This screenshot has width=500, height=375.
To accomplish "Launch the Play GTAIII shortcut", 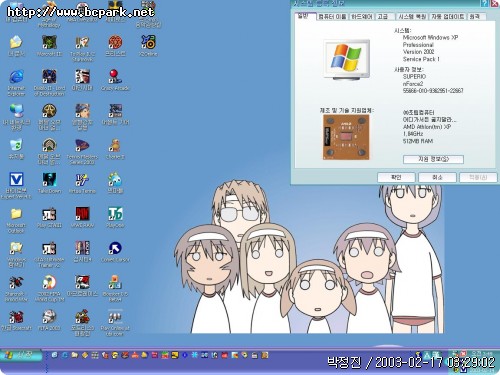I will tap(49, 214).
